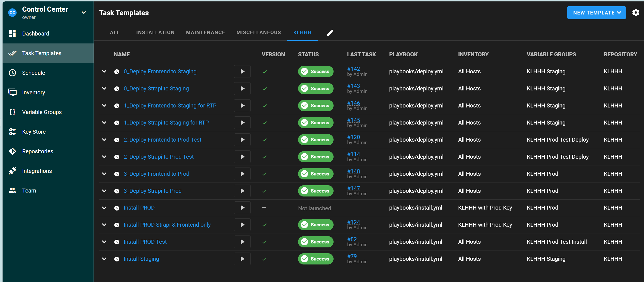The height and width of the screenshot is (282, 644).
Task: Run 0_Deploy Strapi to Staging template
Action: (x=242, y=89)
